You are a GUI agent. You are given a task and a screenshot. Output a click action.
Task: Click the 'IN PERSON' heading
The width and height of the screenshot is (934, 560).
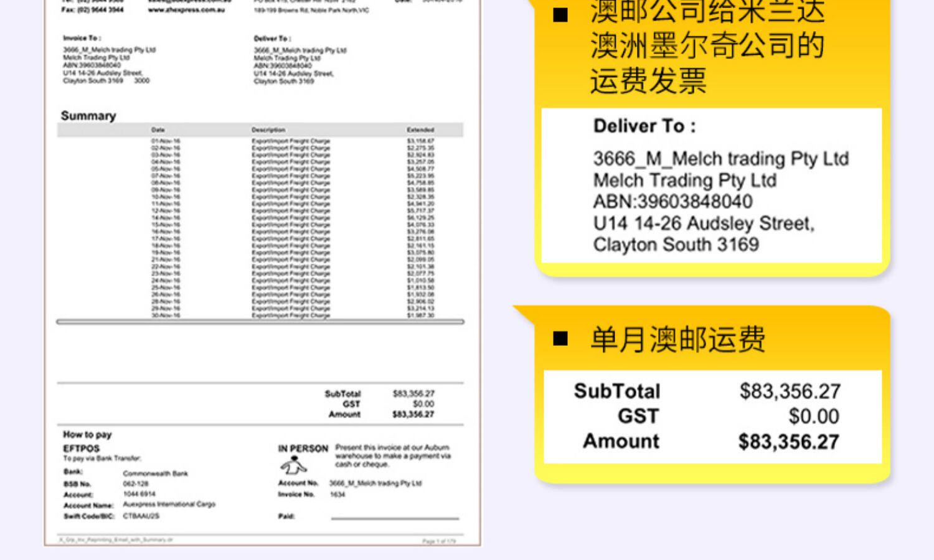pyautogui.click(x=303, y=449)
